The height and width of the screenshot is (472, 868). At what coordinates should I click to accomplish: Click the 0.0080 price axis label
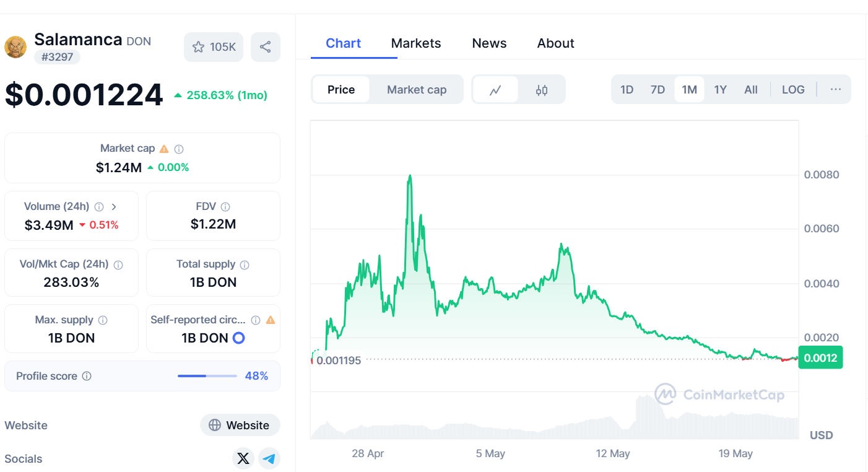click(822, 175)
